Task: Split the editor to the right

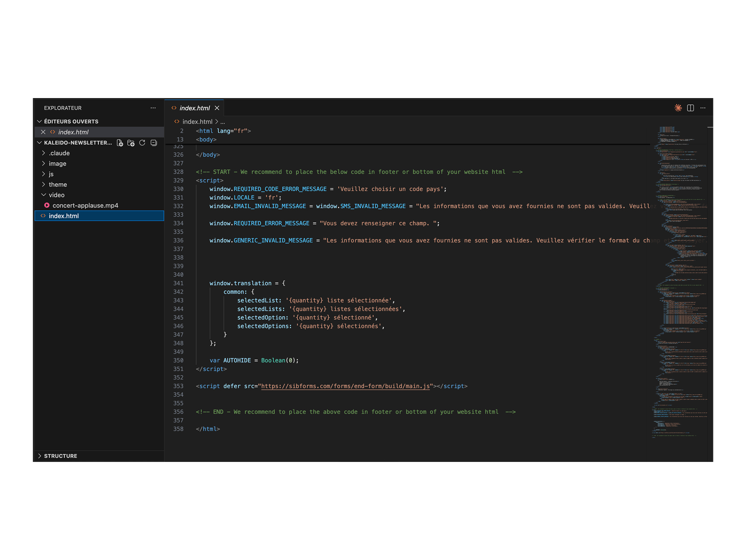Action: click(691, 108)
